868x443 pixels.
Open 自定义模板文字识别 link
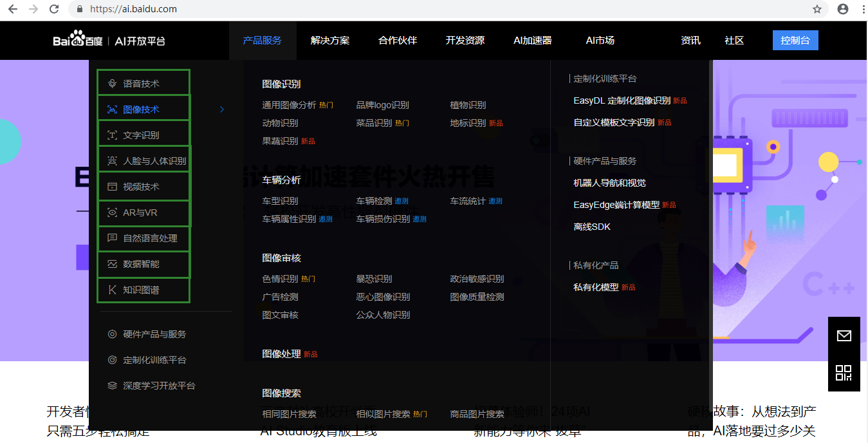[614, 122]
